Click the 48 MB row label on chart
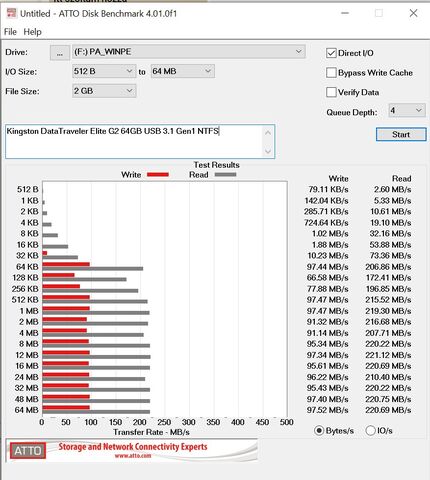This screenshot has width=430, height=480. [x=27, y=399]
